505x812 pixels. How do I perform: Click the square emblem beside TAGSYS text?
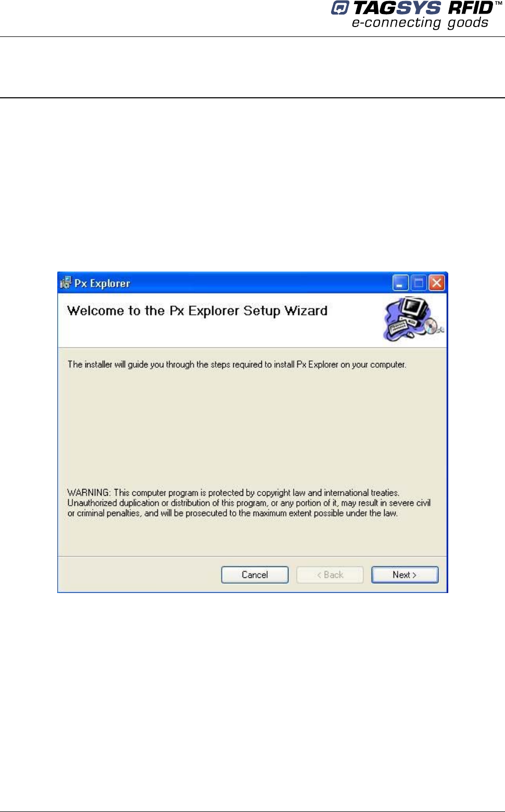(x=340, y=8)
